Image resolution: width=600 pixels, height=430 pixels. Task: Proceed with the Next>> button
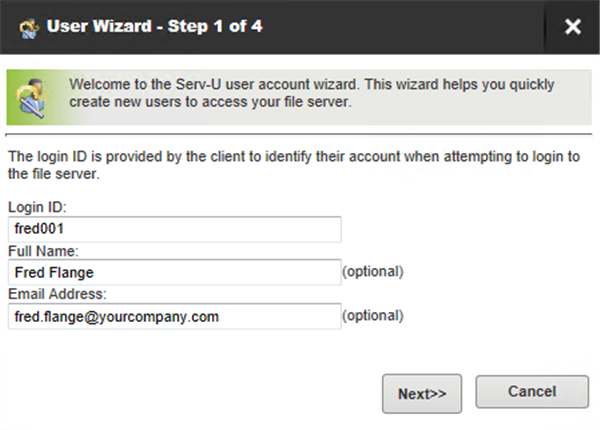point(422,394)
